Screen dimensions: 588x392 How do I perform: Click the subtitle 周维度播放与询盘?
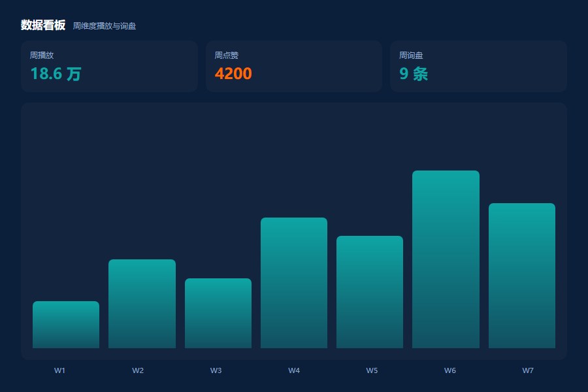[105, 26]
